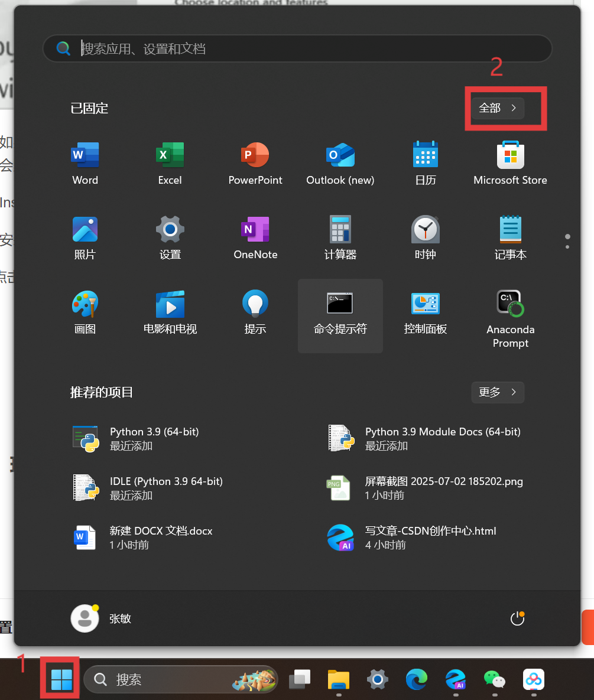Click the Windows Start button in taskbar

click(x=61, y=679)
